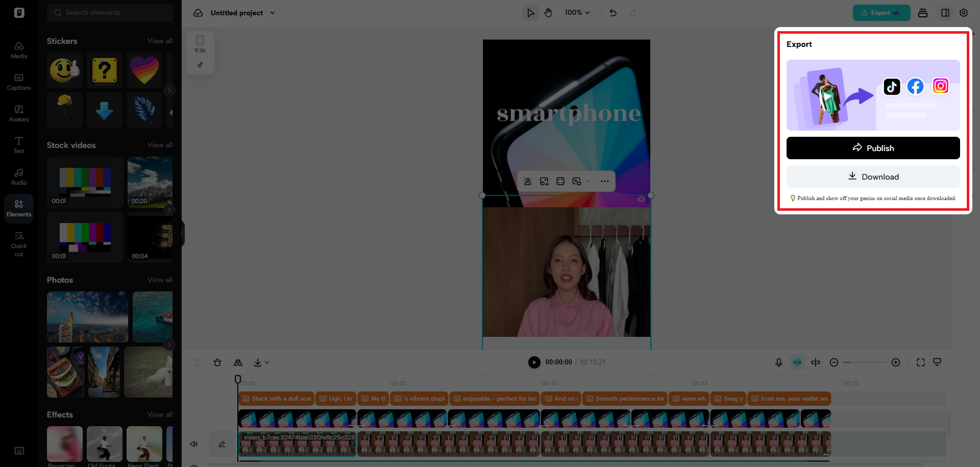980x467 pixels.
Task: Click the Download button in Export panel
Action: 873,177
